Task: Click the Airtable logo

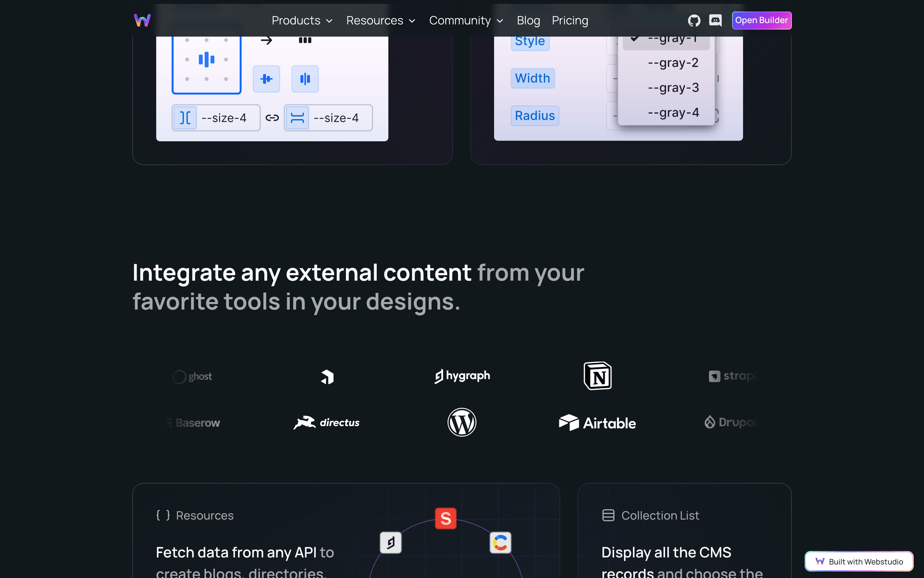Action: [x=597, y=423]
